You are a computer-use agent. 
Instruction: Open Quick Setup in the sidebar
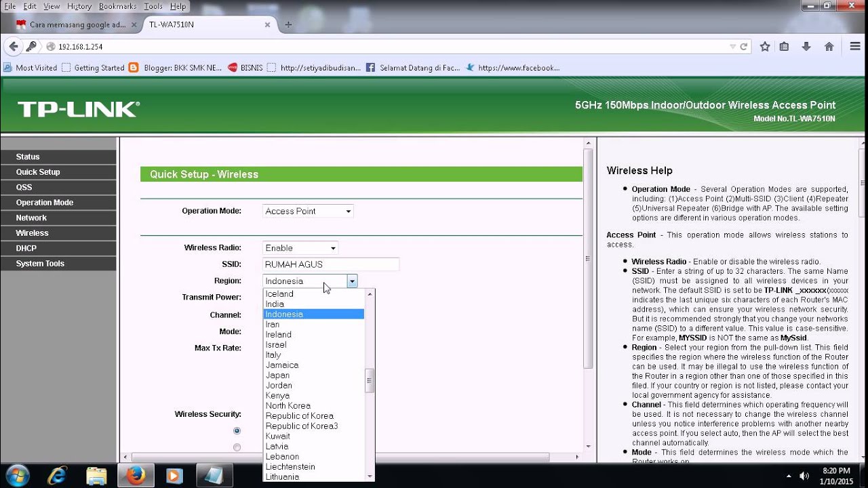(58, 172)
